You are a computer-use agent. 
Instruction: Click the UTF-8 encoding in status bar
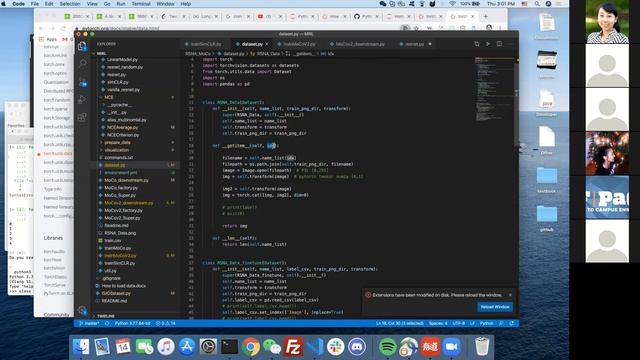(459, 323)
